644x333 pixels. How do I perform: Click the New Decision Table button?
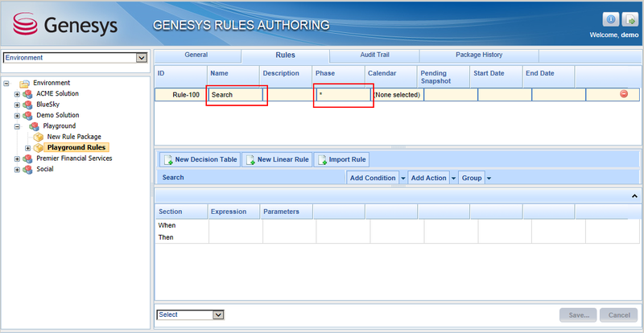200,159
